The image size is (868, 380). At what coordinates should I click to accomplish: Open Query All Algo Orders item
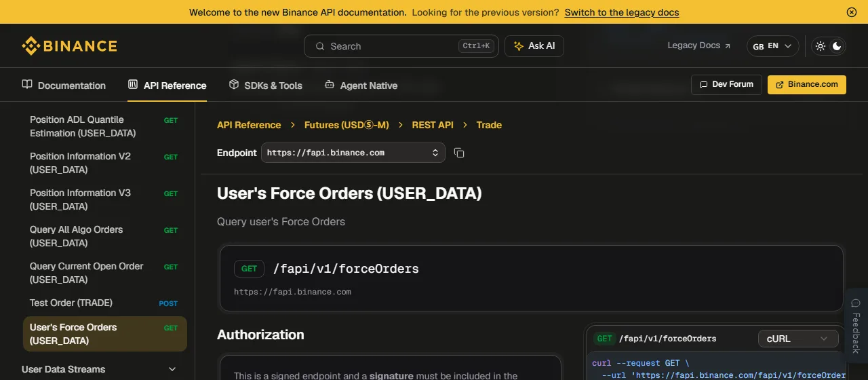tap(105, 236)
